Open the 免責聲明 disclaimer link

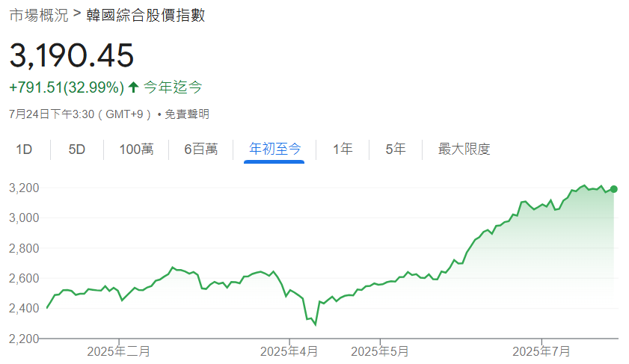pos(187,114)
